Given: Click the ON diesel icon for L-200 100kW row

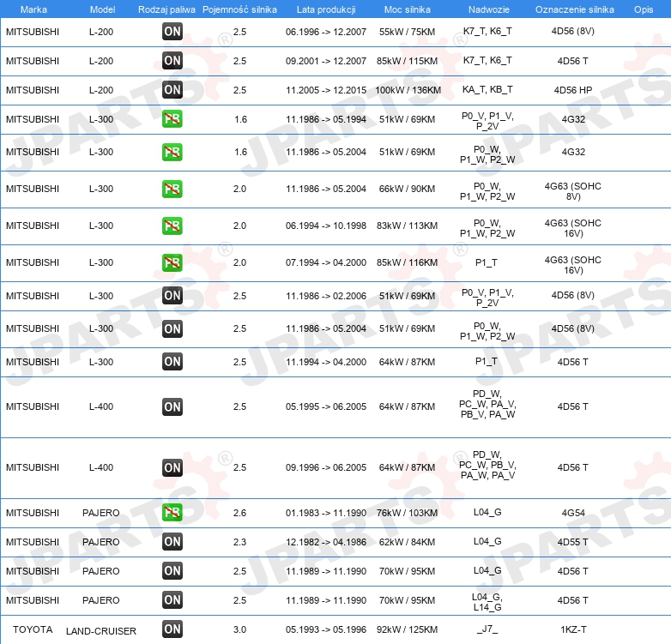Looking at the screenshot, I should click(x=172, y=90).
